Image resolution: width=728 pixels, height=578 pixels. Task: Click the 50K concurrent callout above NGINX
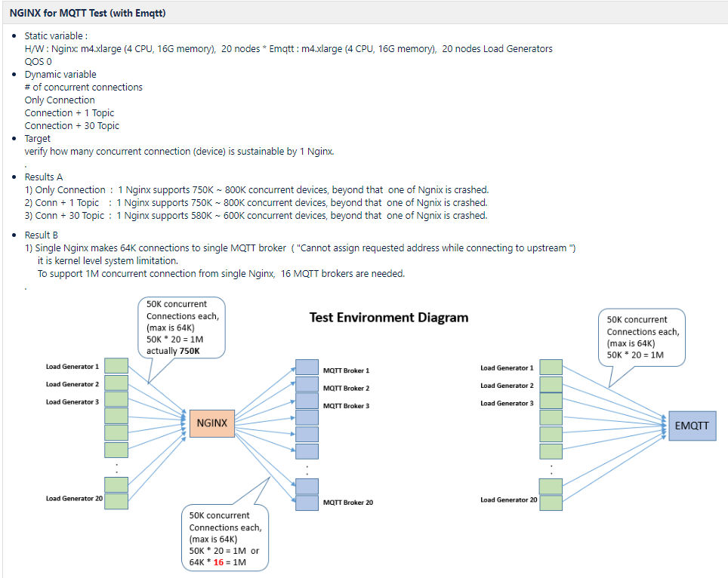pyautogui.click(x=181, y=328)
